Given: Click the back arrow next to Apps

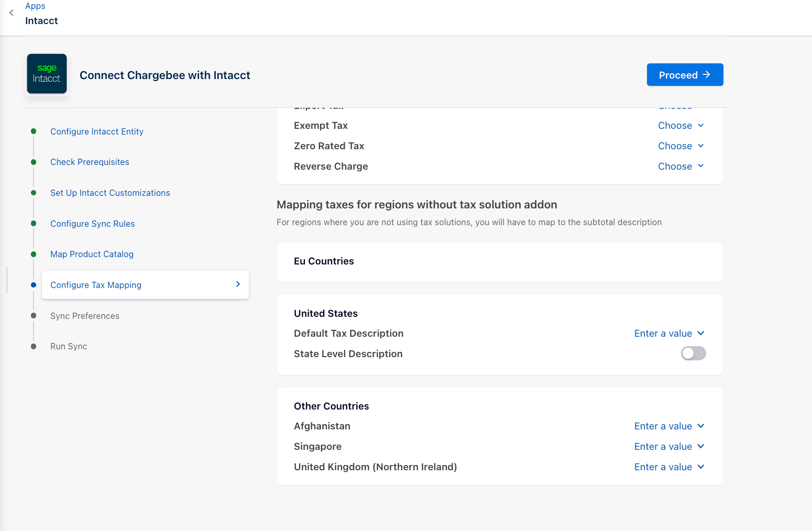Looking at the screenshot, I should (x=12, y=13).
